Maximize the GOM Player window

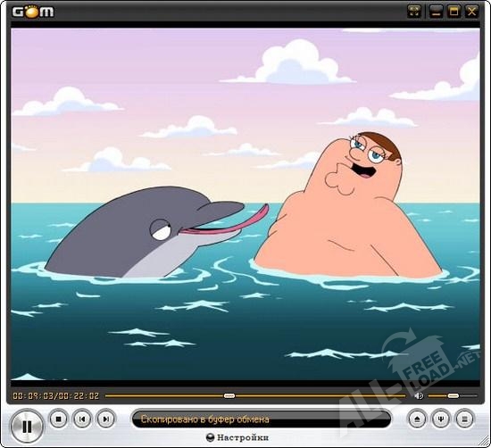(x=454, y=12)
